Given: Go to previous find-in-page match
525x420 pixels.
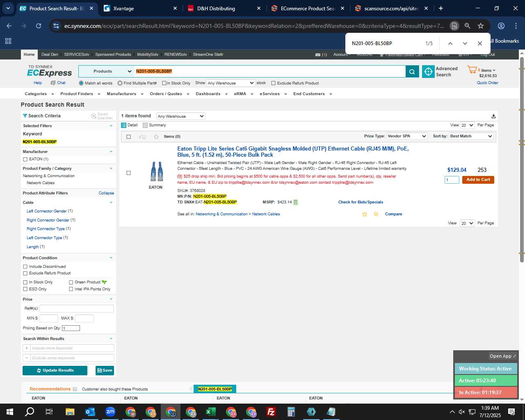Looking at the screenshot, I should (x=450, y=43).
